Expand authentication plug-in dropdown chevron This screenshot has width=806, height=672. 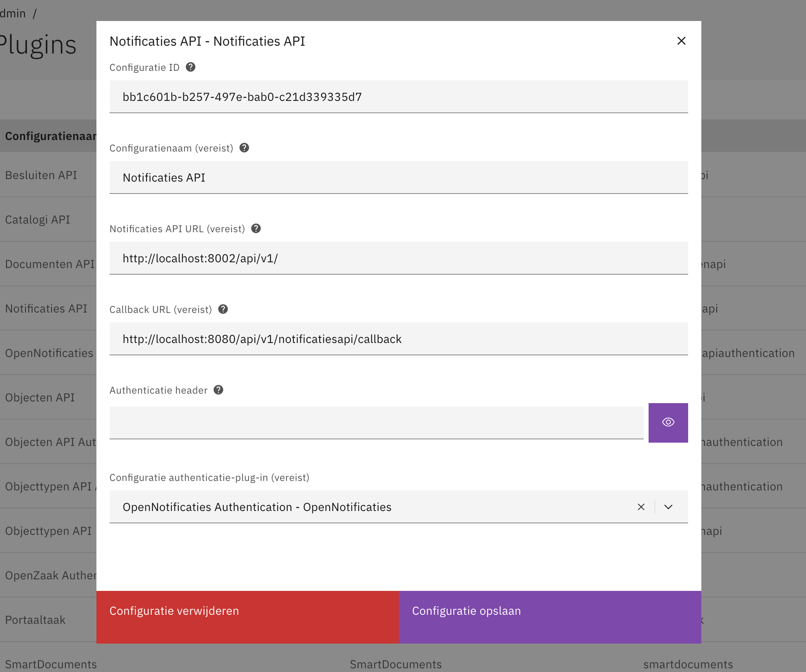[x=668, y=507]
